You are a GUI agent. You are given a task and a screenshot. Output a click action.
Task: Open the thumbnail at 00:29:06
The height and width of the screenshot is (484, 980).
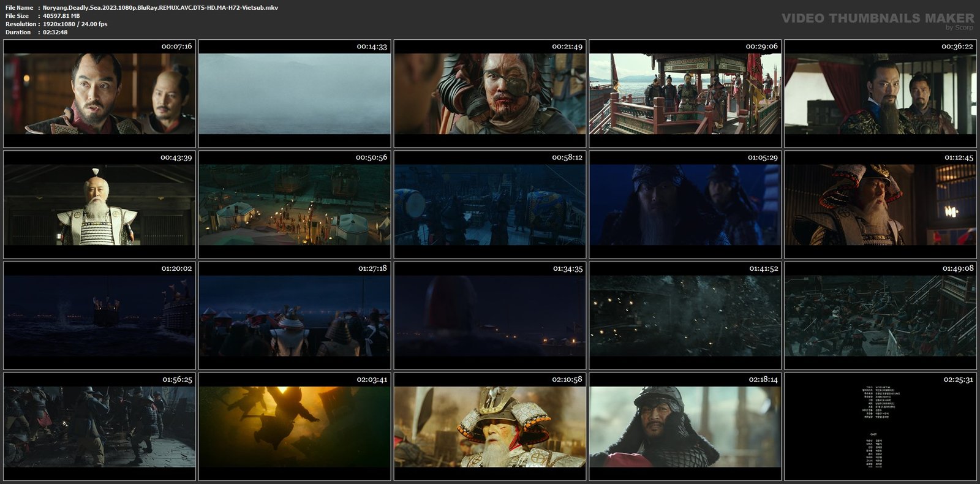[685, 94]
